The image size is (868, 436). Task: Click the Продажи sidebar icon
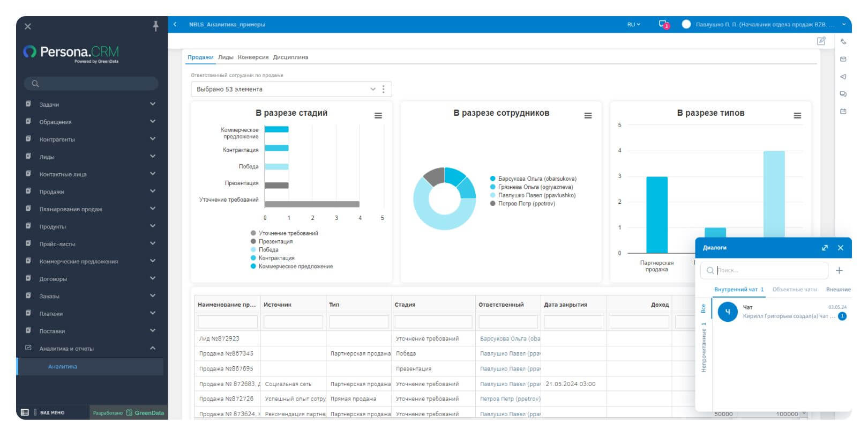[x=28, y=191]
